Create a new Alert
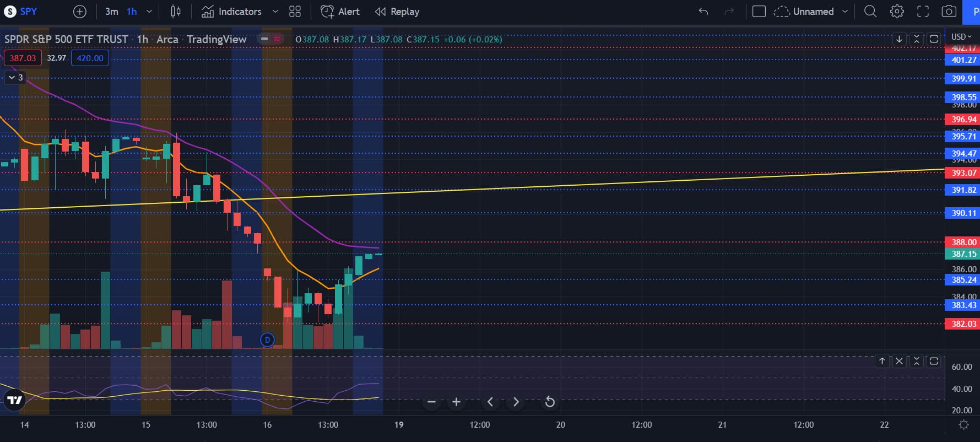The height and width of the screenshot is (442, 980). point(340,12)
